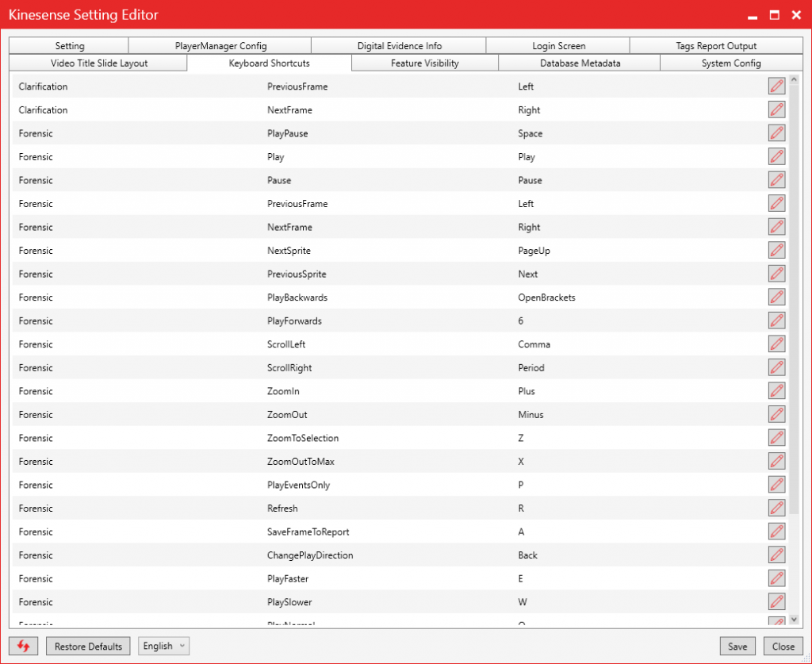Go to the Digital Evidence Info tab
This screenshot has width=812, height=664.
pos(400,45)
